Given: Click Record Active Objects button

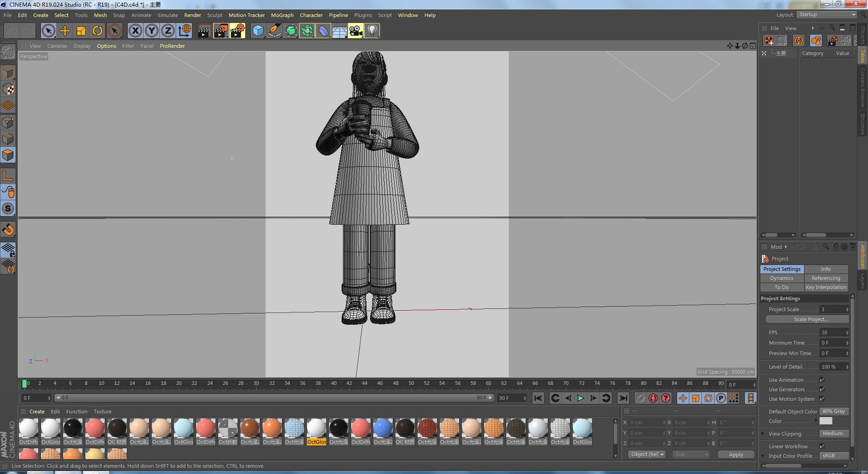Looking at the screenshot, I should pos(640,398).
